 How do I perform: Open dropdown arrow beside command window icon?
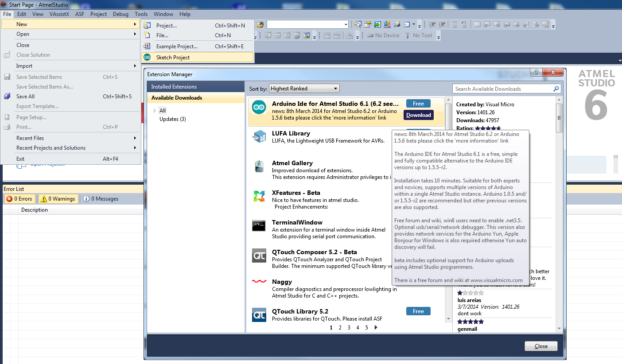coord(414,24)
